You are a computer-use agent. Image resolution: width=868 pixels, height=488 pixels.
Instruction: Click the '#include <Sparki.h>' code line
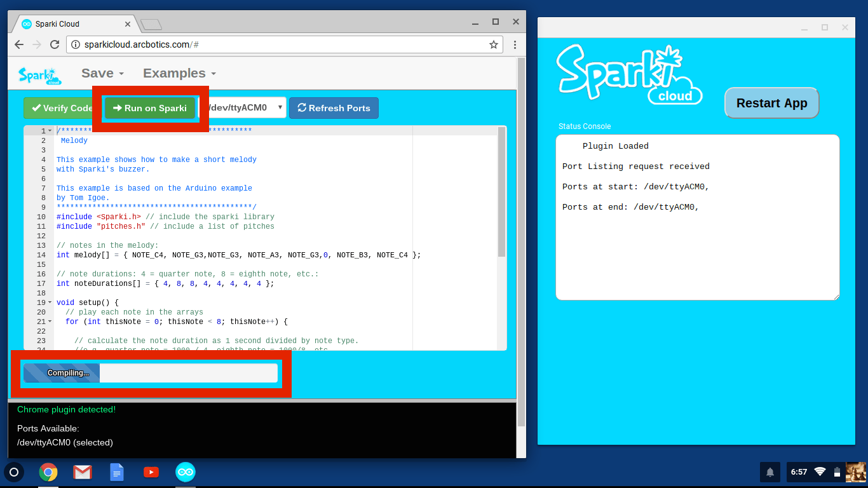pos(165,217)
